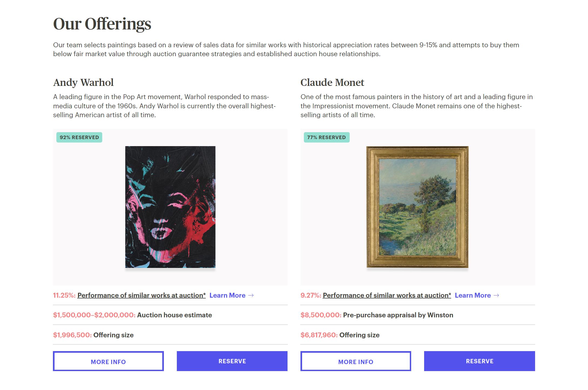
Task: Click Monet's $8,500,000 pre-purchase appraisal figure
Action: click(321, 315)
